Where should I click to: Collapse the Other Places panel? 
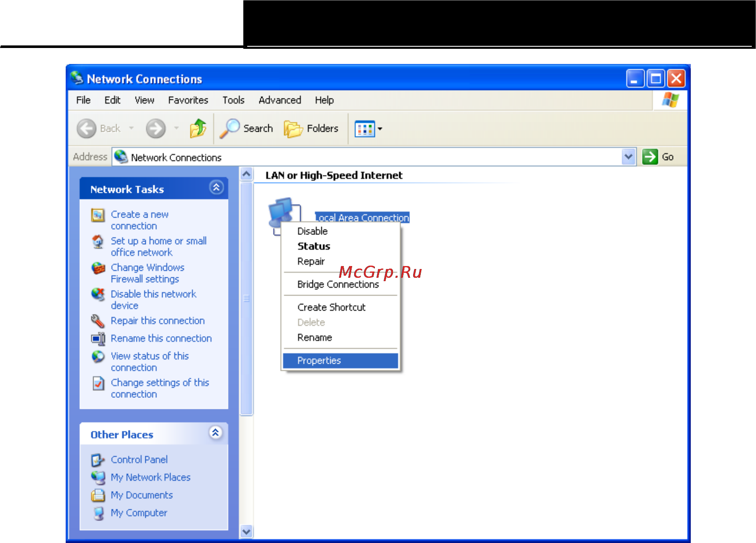[x=216, y=433]
